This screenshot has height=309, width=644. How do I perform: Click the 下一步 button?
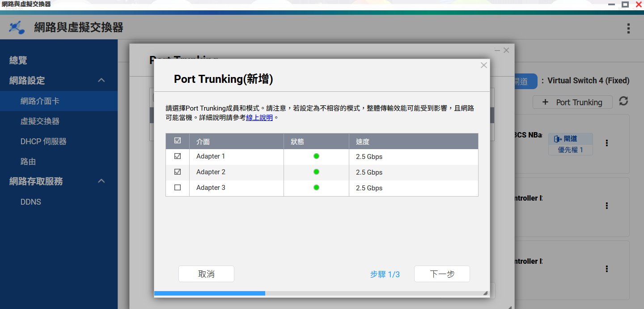(x=442, y=274)
